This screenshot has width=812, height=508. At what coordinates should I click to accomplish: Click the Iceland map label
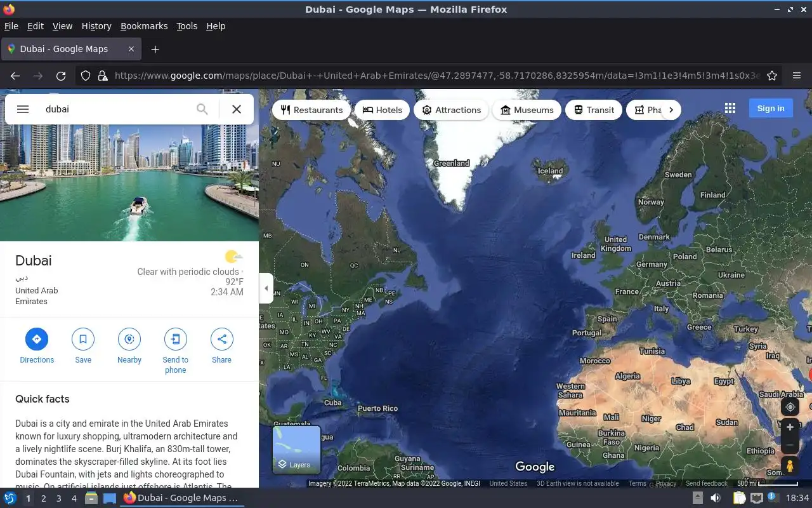[550, 171]
